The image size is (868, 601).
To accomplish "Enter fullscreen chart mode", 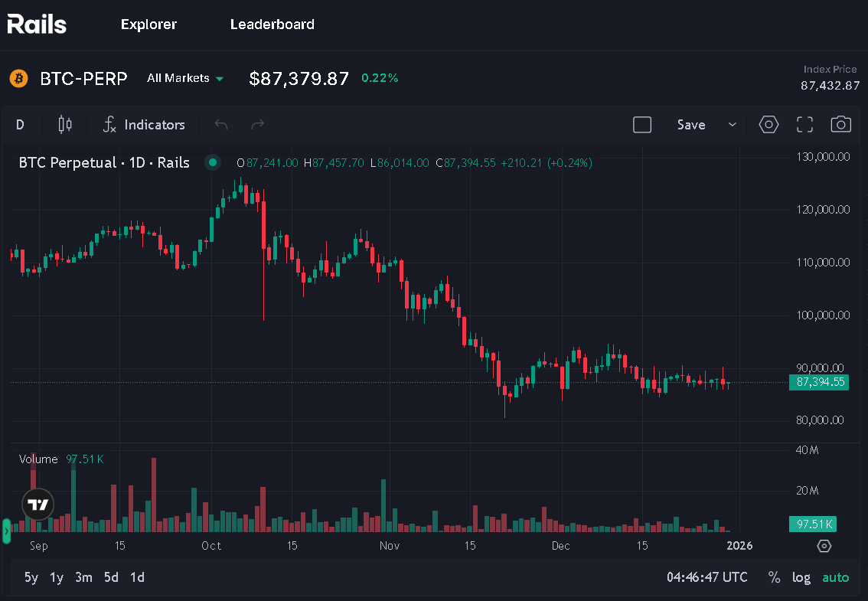I will coord(805,125).
